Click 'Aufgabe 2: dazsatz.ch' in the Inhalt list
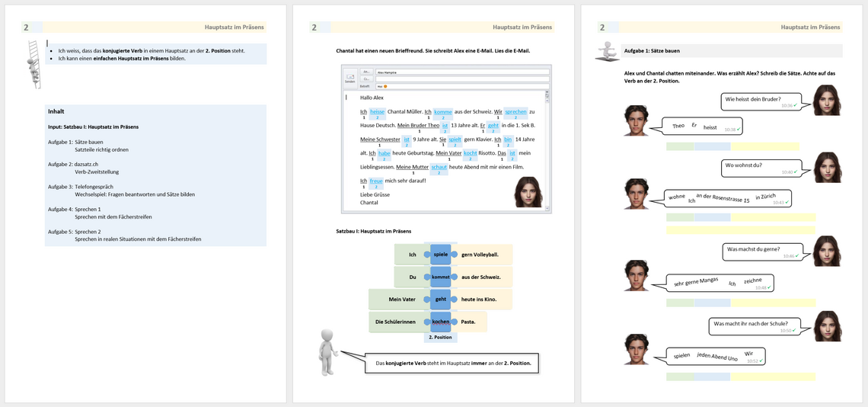This screenshot has width=868, height=407. pyautogui.click(x=85, y=164)
